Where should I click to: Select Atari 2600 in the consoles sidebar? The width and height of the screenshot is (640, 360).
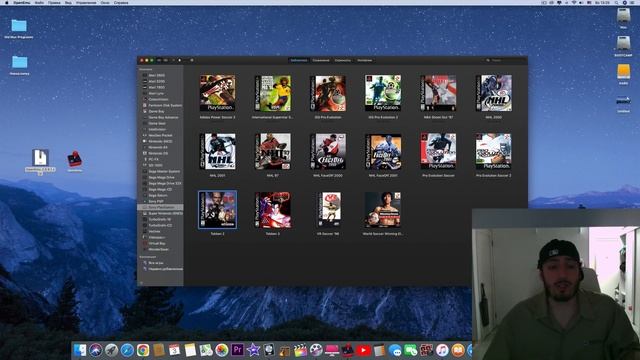tap(157, 76)
